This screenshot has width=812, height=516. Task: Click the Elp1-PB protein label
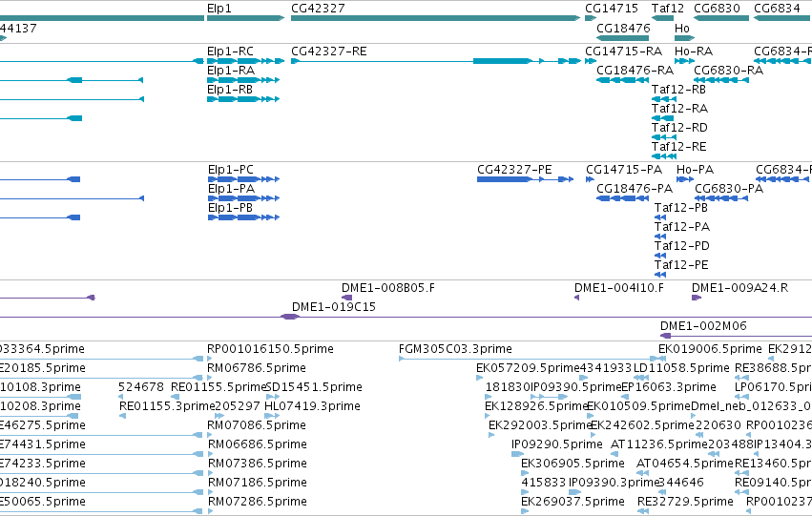pyautogui.click(x=231, y=208)
